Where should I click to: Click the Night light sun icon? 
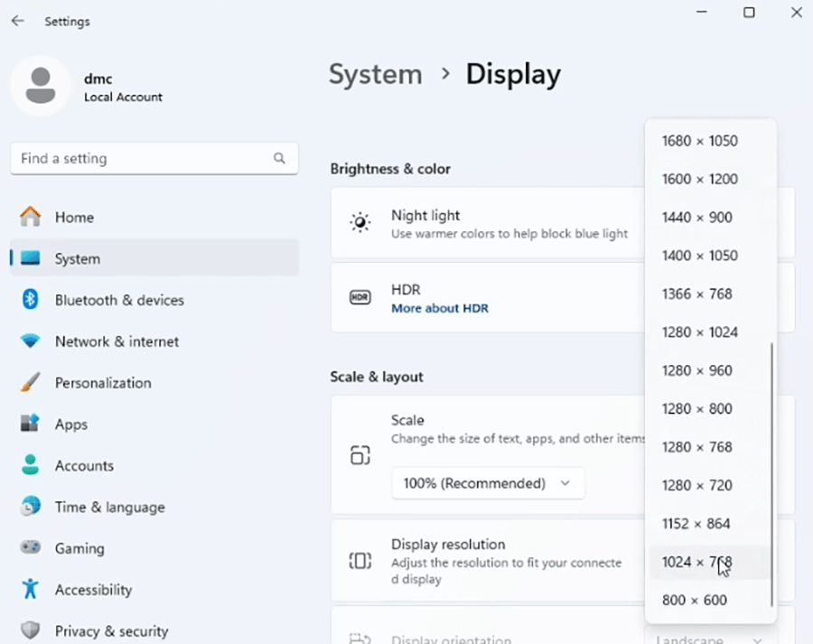tap(360, 223)
